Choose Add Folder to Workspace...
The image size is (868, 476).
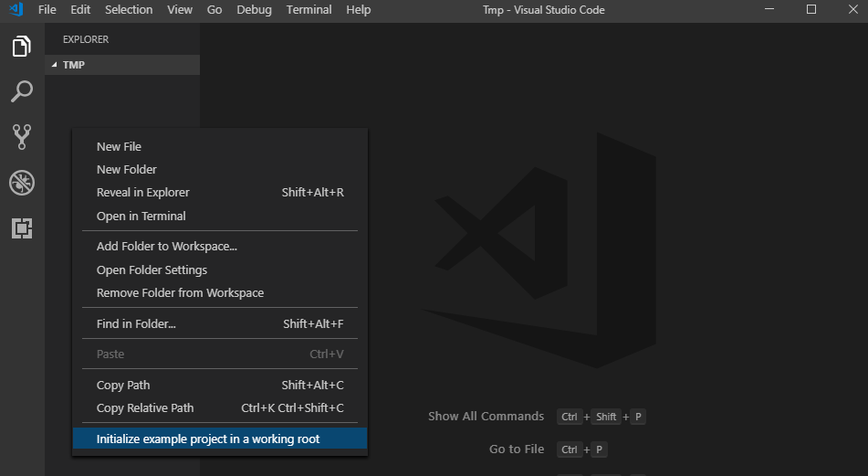[x=220, y=247]
